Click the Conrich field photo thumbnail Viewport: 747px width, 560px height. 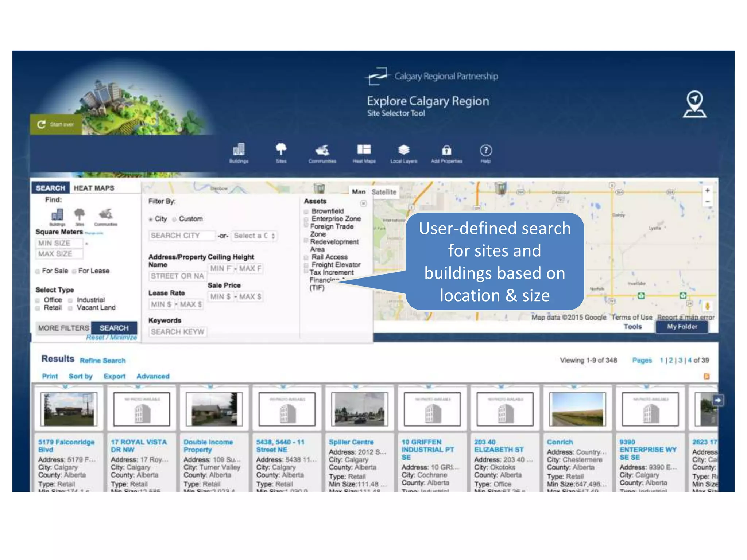point(577,409)
